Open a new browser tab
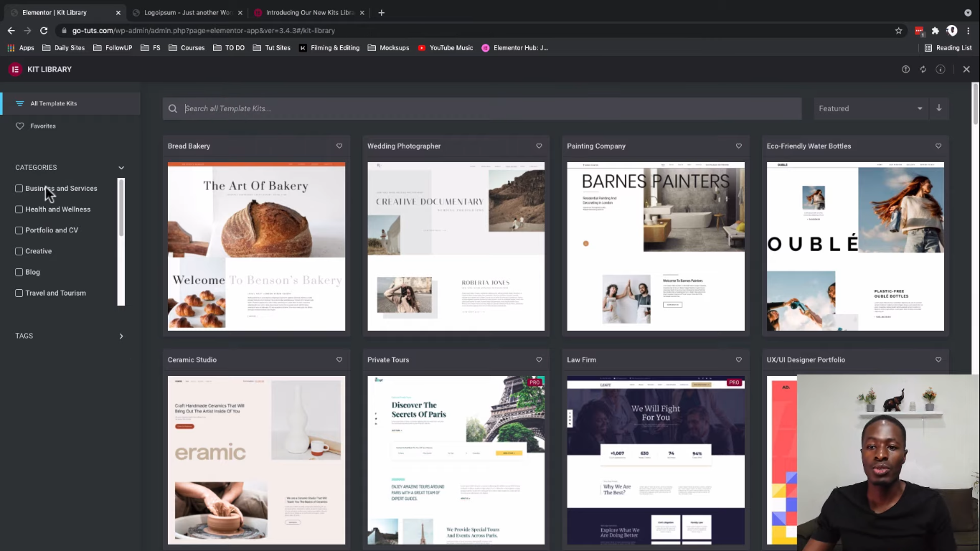Image resolution: width=980 pixels, height=551 pixels. point(382,12)
